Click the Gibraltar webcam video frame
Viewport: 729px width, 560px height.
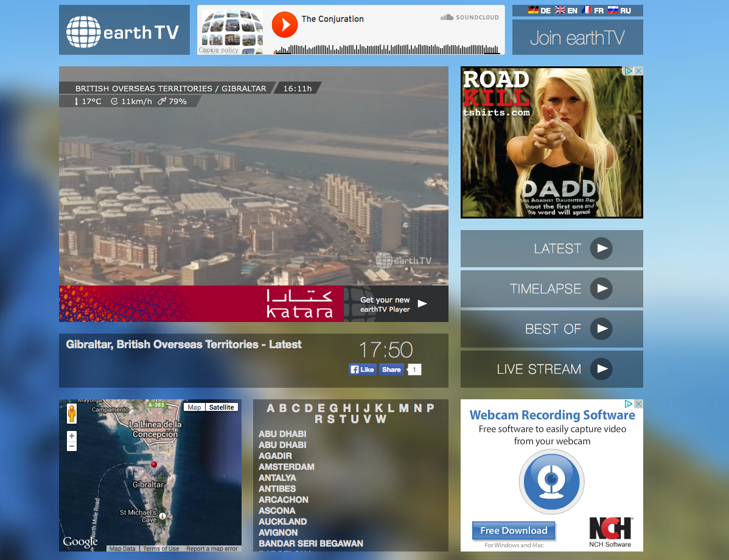[x=254, y=176]
